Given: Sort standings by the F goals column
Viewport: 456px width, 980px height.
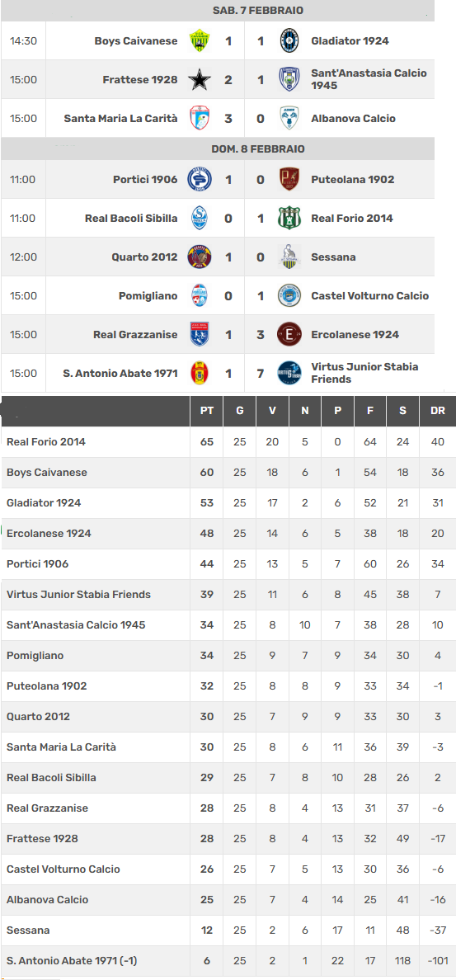Looking at the screenshot, I should click(370, 411).
